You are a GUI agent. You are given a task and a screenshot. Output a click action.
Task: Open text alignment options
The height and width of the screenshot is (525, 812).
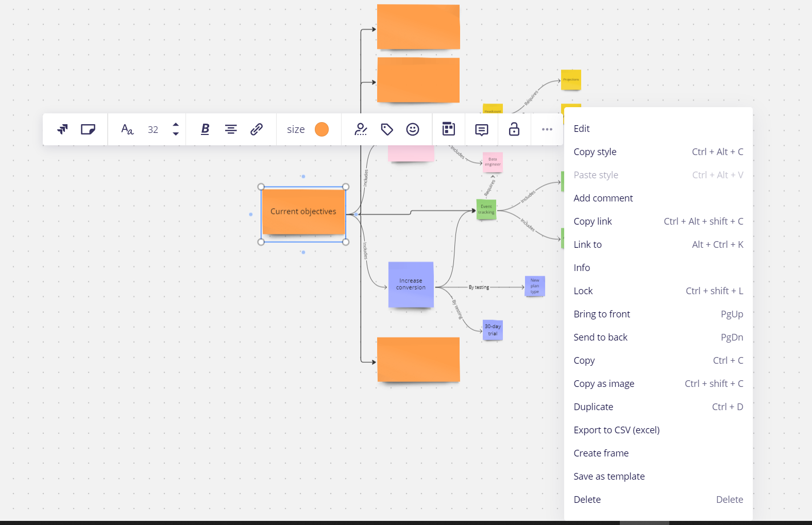pyautogui.click(x=231, y=129)
